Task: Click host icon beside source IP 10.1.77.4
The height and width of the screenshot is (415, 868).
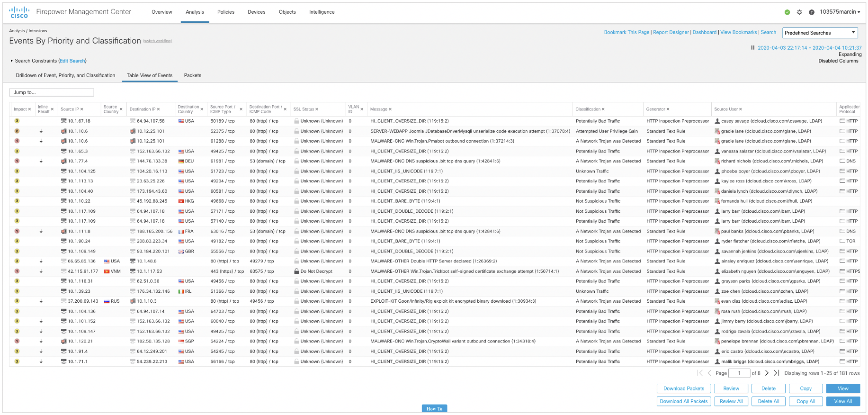Action: [x=63, y=161]
